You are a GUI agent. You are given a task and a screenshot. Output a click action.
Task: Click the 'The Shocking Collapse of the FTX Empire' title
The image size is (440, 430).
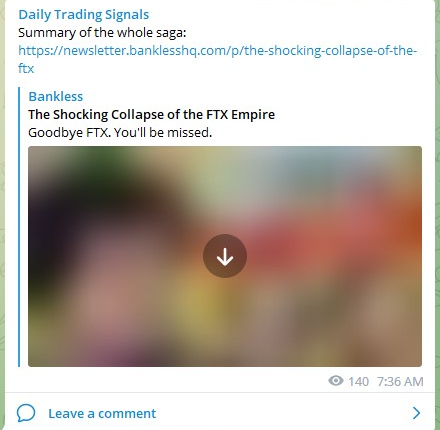coord(152,115)
